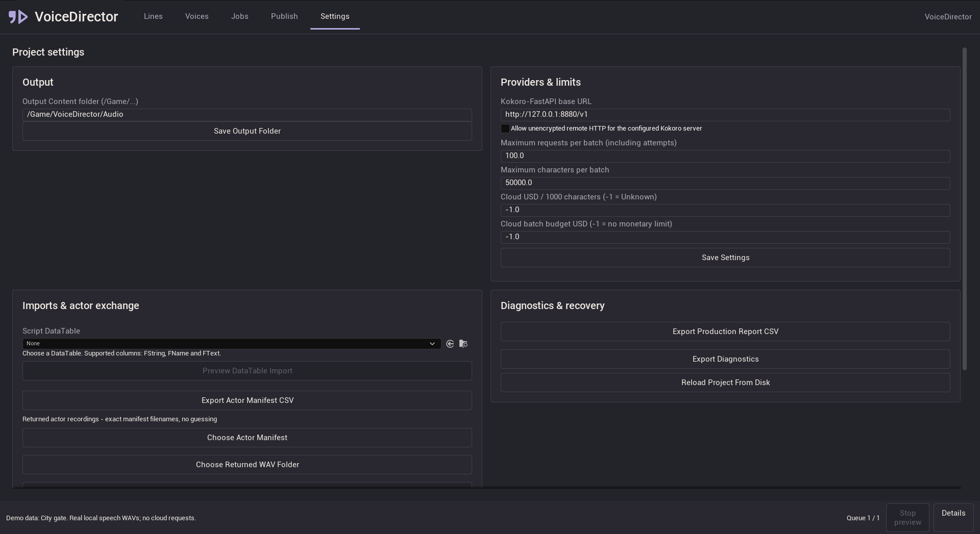
Task: Open the Voices tab
Action: click(197, 16)
